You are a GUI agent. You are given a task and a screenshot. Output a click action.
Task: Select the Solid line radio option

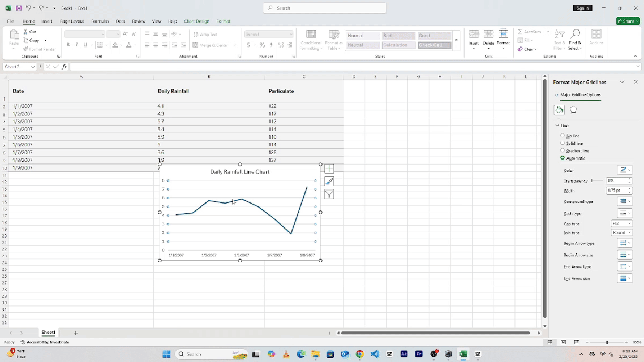[x=563, y=143]
